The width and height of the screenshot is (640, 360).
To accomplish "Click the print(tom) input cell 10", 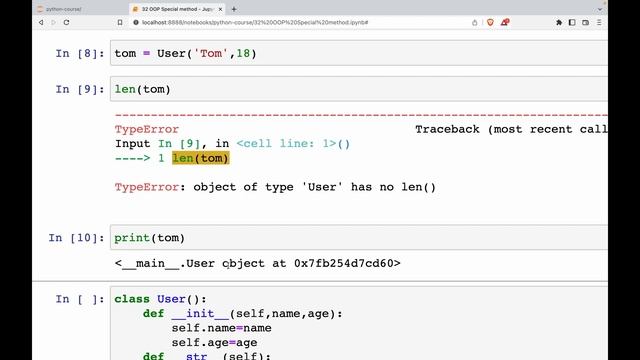I will pyautogui.click(x=359, y=238).
